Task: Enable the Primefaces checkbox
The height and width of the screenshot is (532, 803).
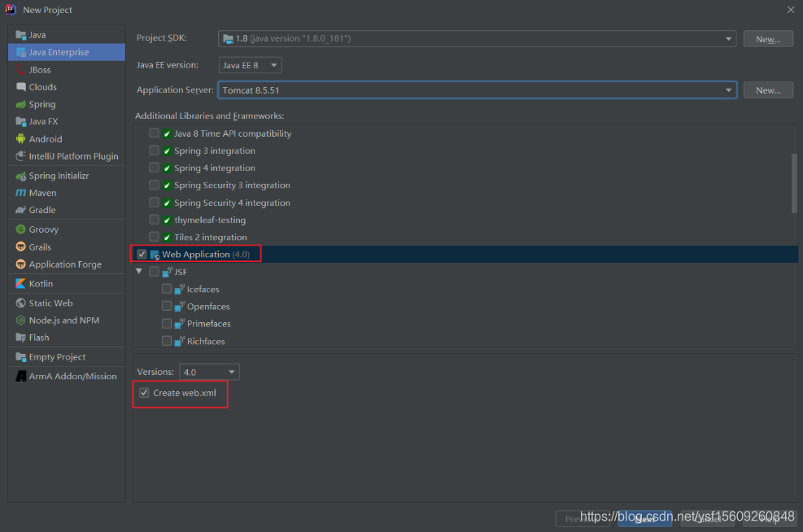Action: (167, 324)
